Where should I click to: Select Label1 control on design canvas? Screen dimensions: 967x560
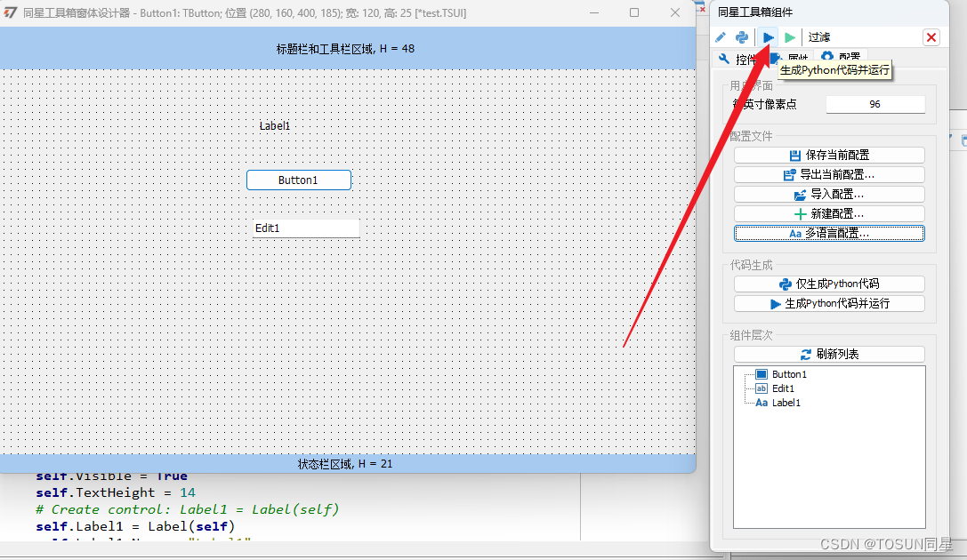274,125
